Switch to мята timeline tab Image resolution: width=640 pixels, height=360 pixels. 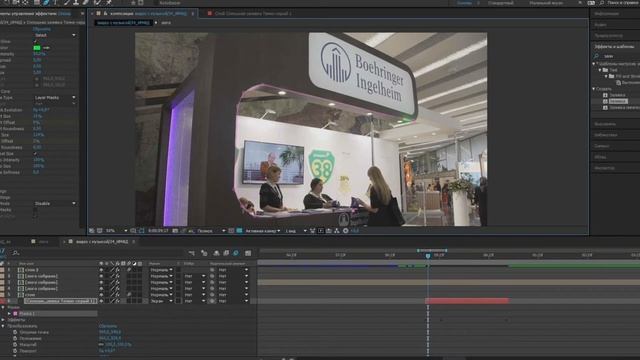point(44,242)
